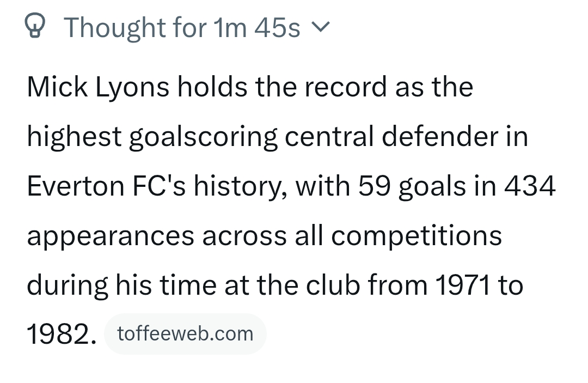This screenshot has width=588, height=383.
Task: Click the number "434"
Action: click(x=530, y=186)
